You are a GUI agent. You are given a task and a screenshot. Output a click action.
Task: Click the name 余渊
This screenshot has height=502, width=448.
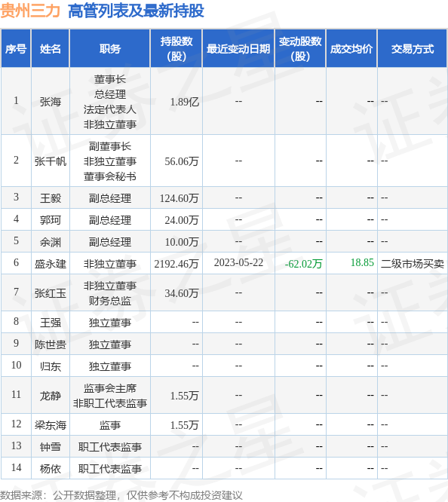[x=51, y=242]
